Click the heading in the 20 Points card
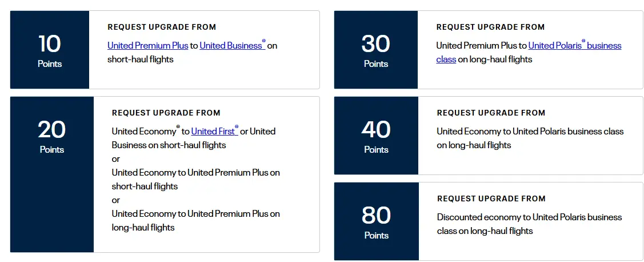 pos(166,113)
